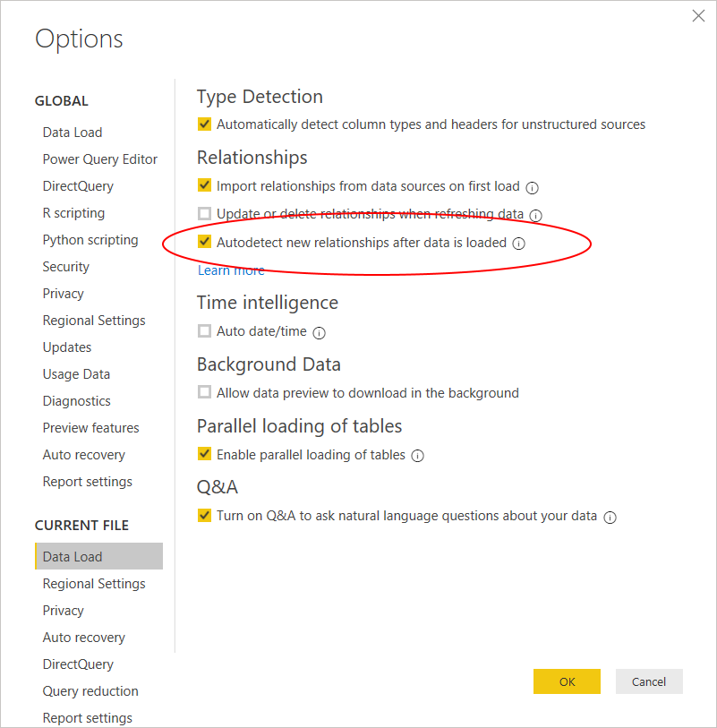
Task: Click info icon next to Enable parallel loading
Action: pyautogui.click(x=418, y=456)
